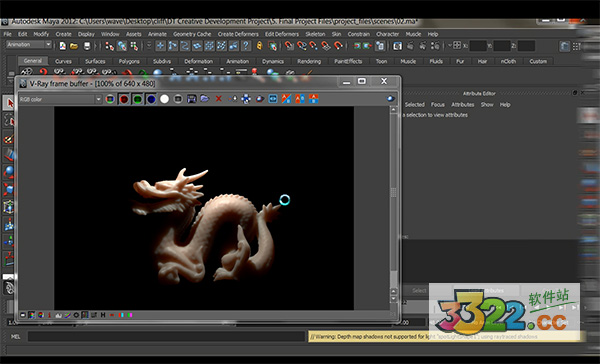The image size is (600, 364).
Task: Open Animation menu set dropdown
Action: tap(29, 45)
